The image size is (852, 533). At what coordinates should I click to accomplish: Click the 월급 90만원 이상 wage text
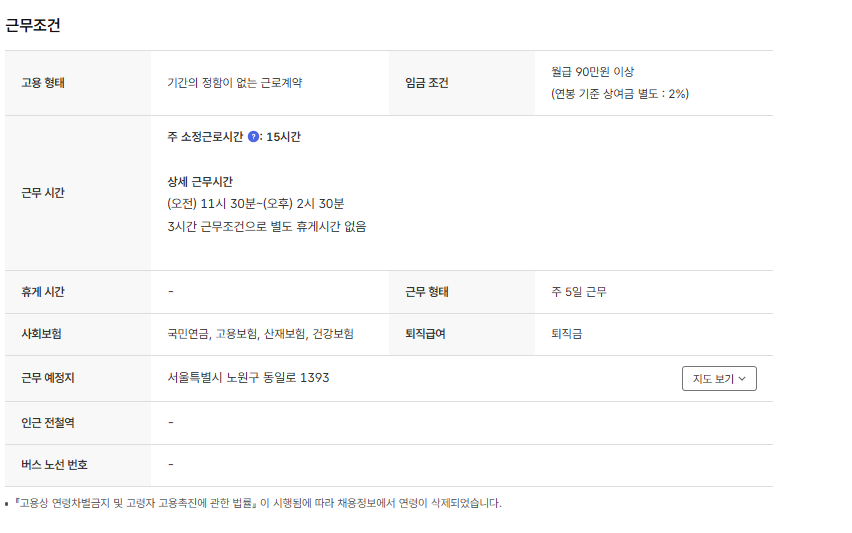tap(592, 72)
